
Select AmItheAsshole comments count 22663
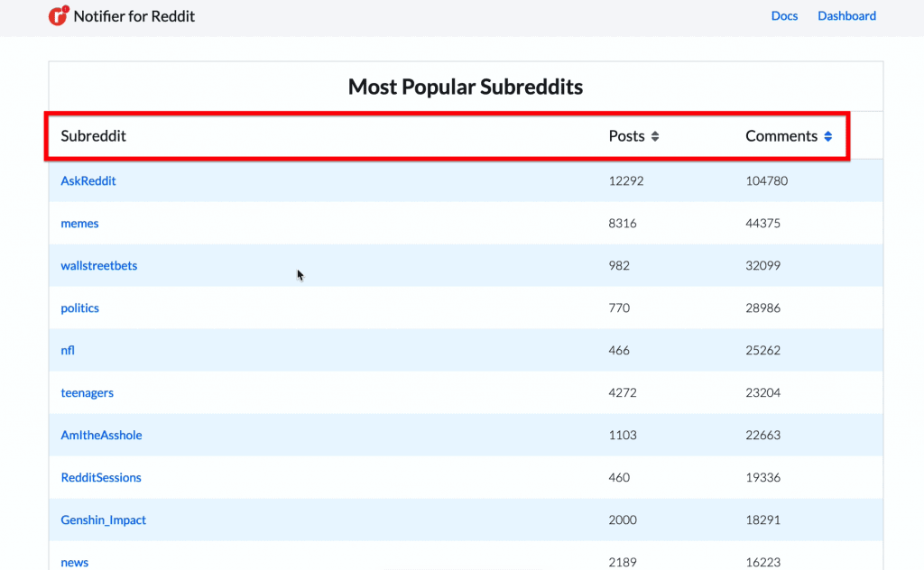pos(763,435)
